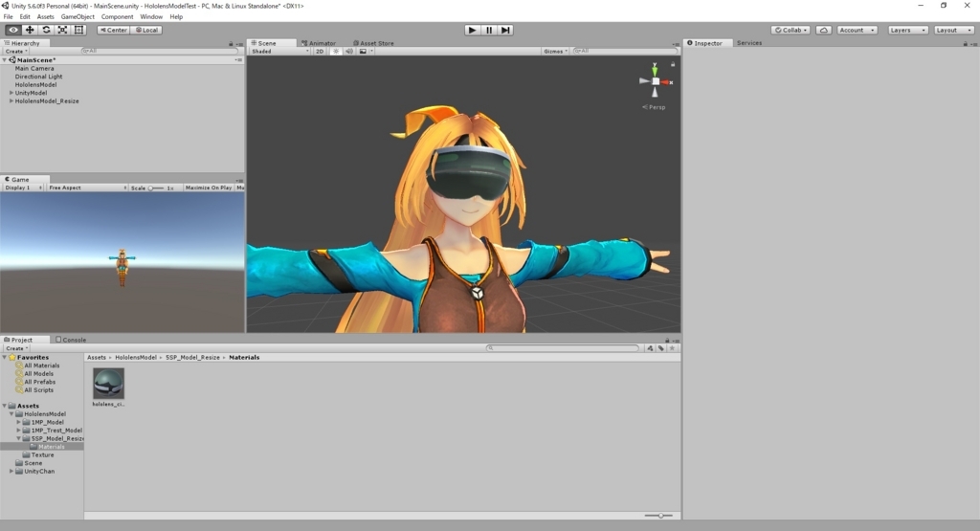Toggle scene lighting sun icon
The height and width of the screenshot is (531, 980).
[336, 52]
